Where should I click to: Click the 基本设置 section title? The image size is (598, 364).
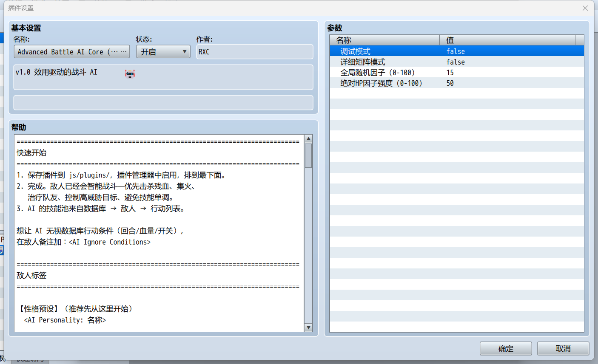click(26, 28)
